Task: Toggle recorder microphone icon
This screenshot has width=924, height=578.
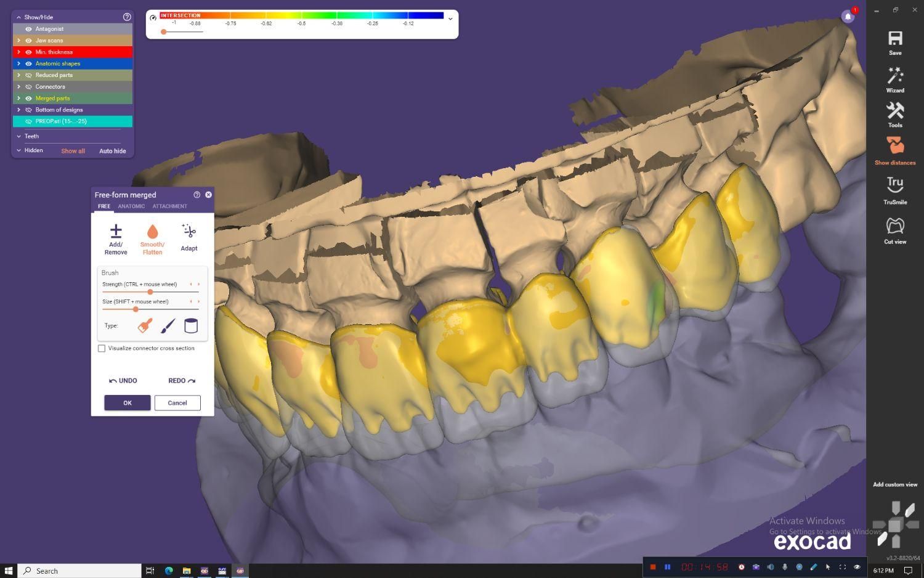Action: [785, 567]
